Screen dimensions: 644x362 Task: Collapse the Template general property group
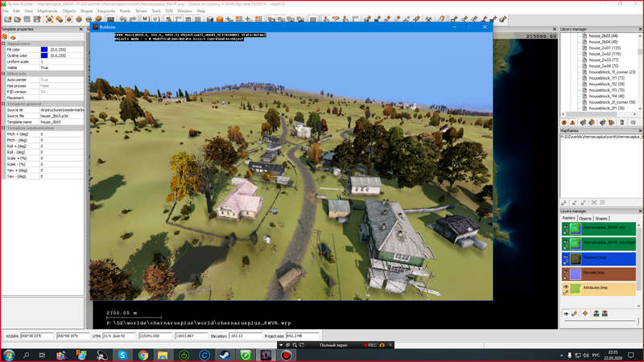(x=3, y=104)
